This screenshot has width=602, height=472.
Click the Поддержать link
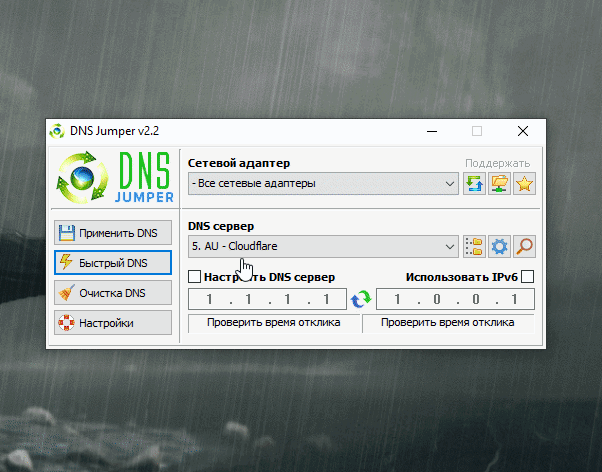click(x=498, y=163)
